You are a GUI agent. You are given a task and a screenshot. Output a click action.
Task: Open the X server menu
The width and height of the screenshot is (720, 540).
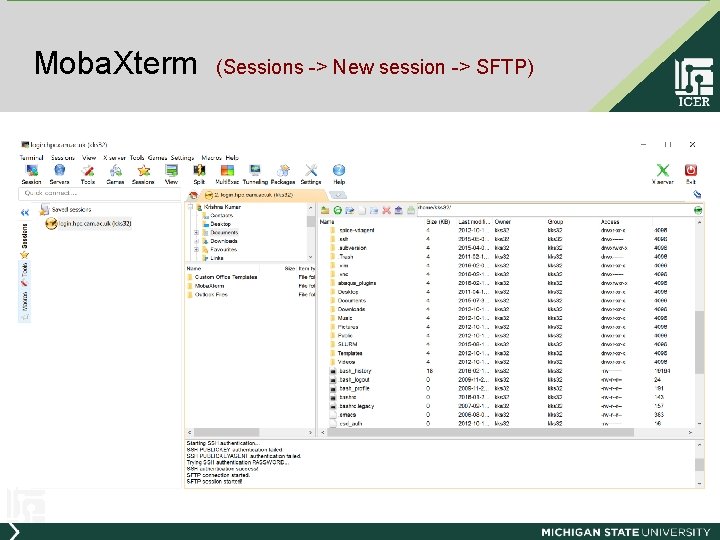point(114,158)
